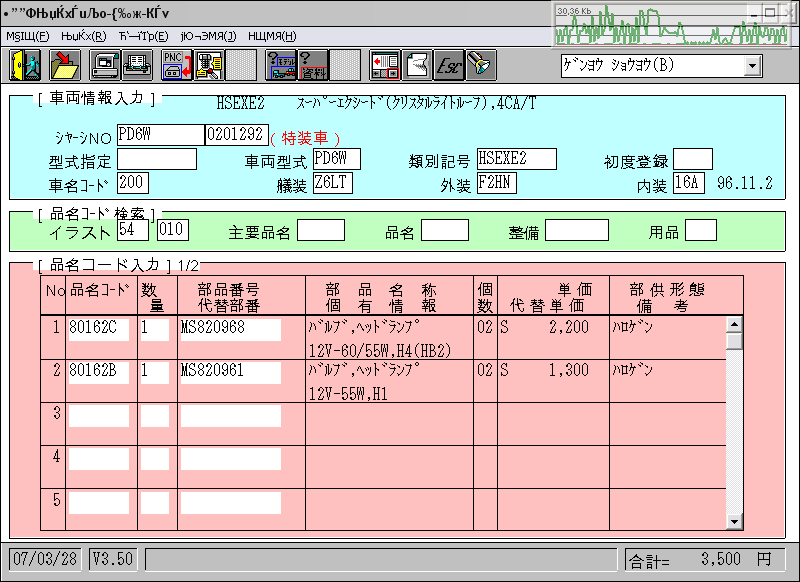Click the vehicle model query icon
Viewport: 800px width, 582px height.
pyautogui.click(x=281, y=65)
